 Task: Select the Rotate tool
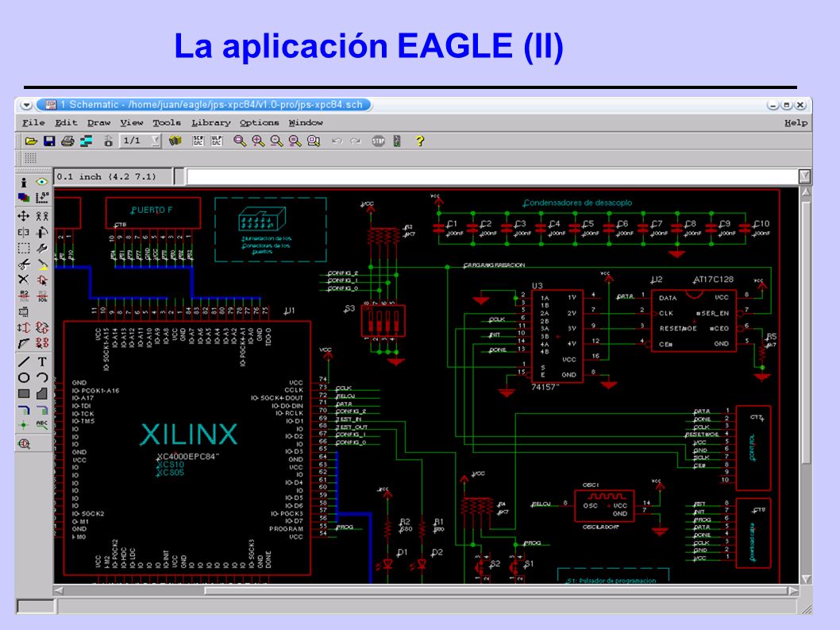[x=42, y=232]
